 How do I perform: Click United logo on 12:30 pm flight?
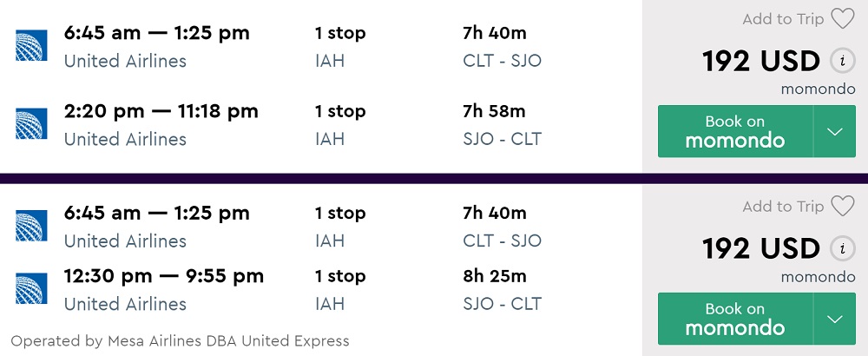[31, 288]
